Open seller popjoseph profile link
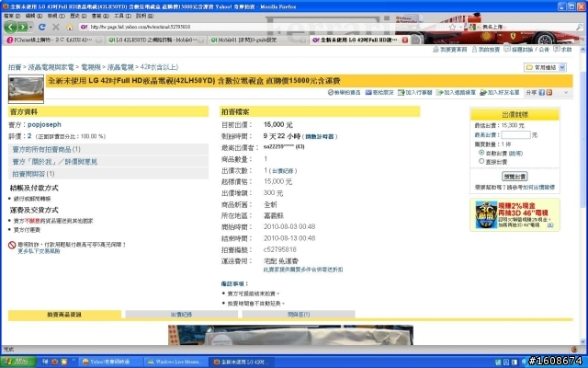Viewport: 588px width, 368px height. click(x=44, y=124)
